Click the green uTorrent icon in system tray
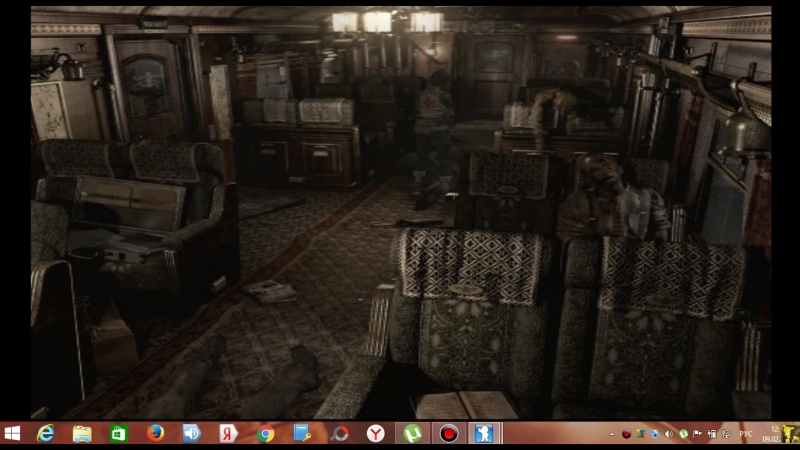This screenshot has height=450, width=800. (683, 434)
